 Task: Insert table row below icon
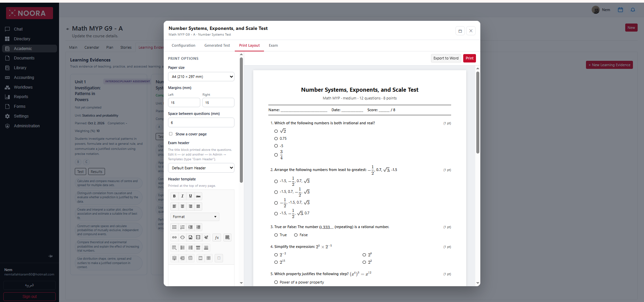[206, 248]
